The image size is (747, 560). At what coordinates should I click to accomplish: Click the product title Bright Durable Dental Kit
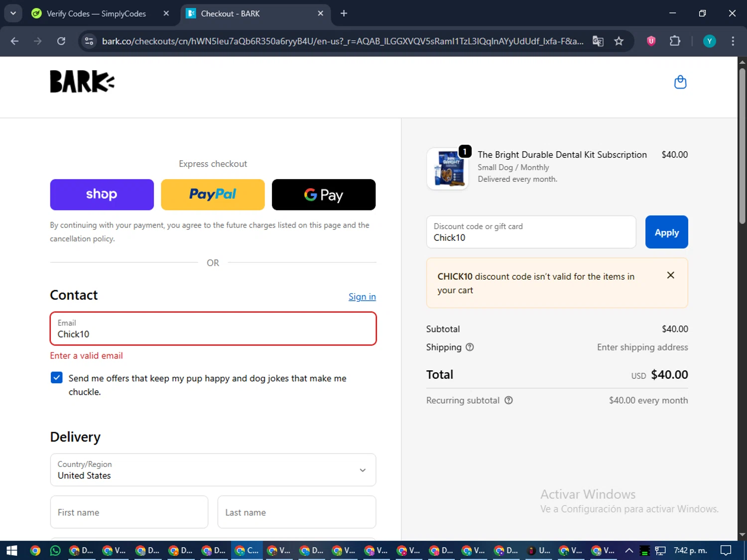click(562, 155)
